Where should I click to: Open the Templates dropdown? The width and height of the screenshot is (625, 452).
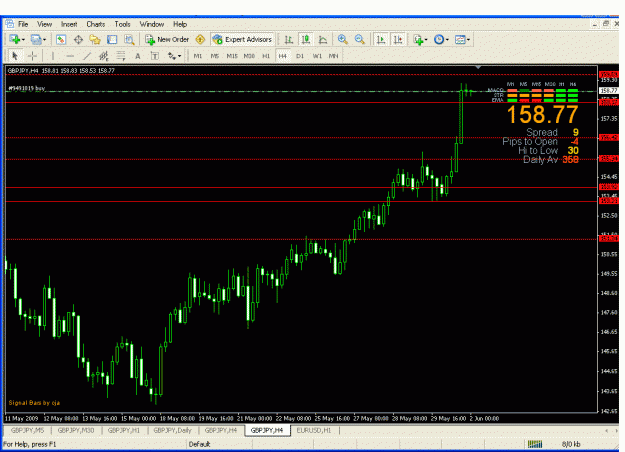click(x=462, y=39)
